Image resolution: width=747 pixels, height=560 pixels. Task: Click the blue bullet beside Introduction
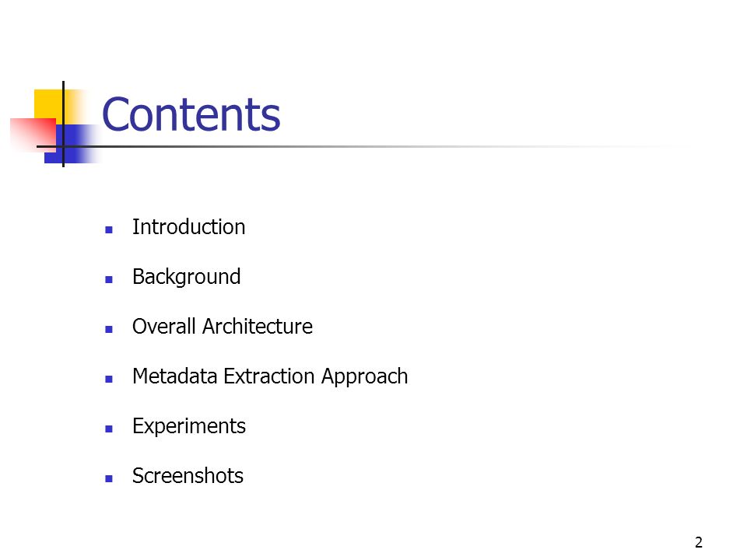[109, 229]
